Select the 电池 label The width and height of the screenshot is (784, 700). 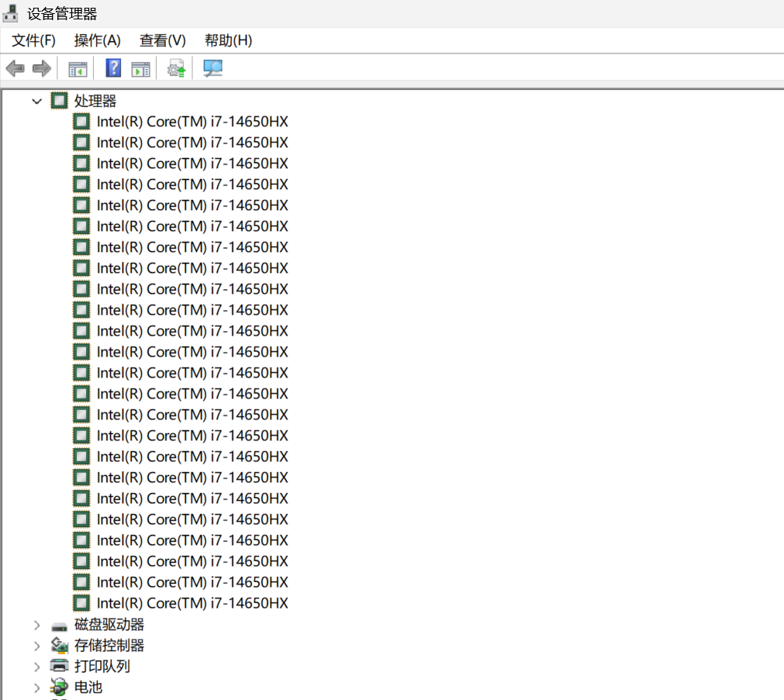(x=88, y=688)
